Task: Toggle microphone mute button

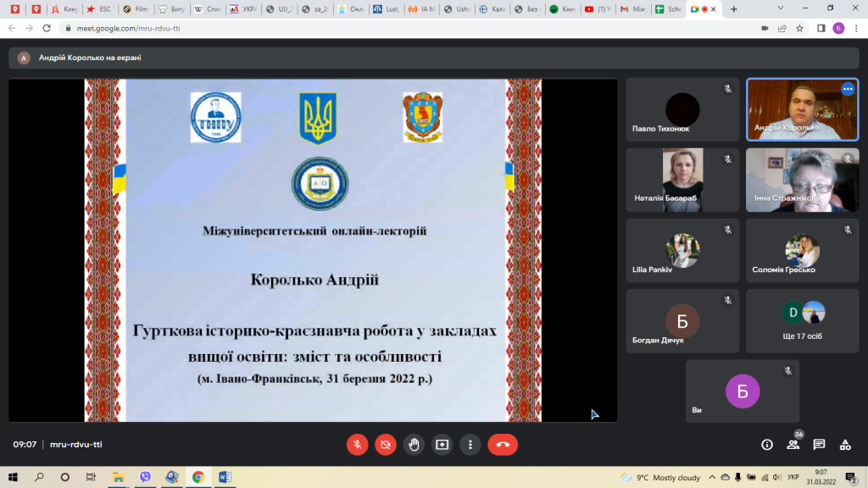Action: coord(358,444)
